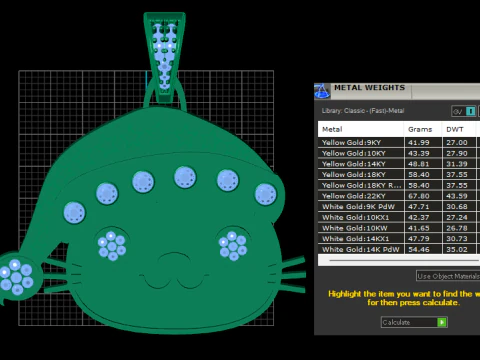Click the gem cluster on the hat pom-pom
The width and height of the screenshot is (480, 360).
tap(16, 277)
